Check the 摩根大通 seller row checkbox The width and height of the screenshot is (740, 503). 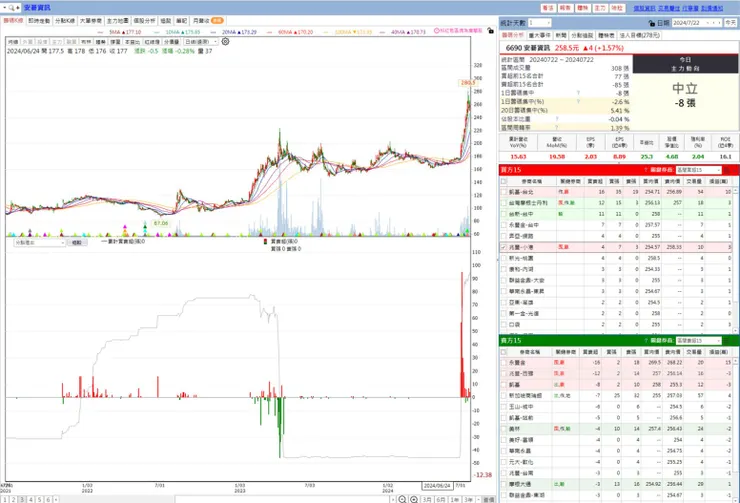coord(504,484)
